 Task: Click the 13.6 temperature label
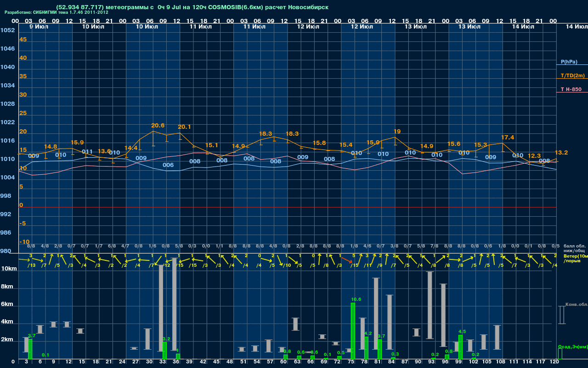pos(104,151)
